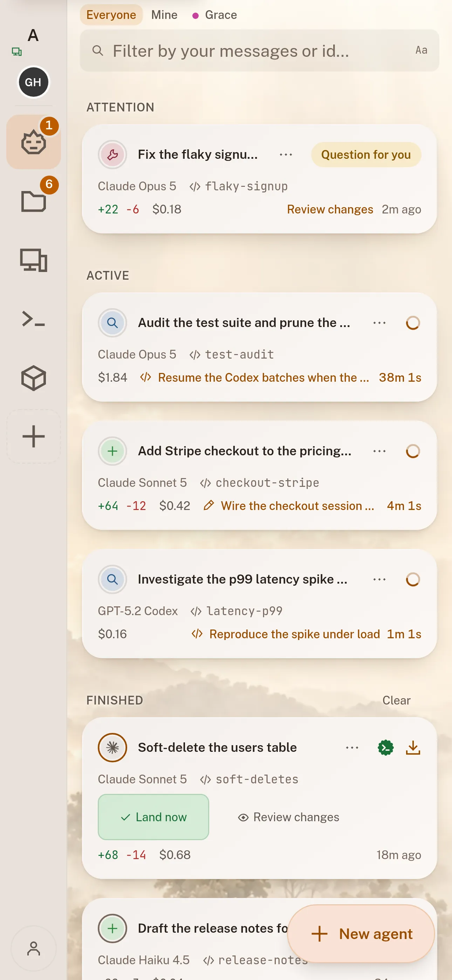The image size is (452, 980).
Task: Select the Everyone filter tab
Action: (111, 15)
